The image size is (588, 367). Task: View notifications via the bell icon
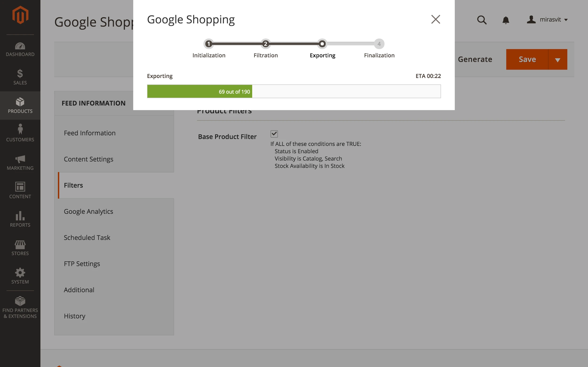[x=506, y=20]
